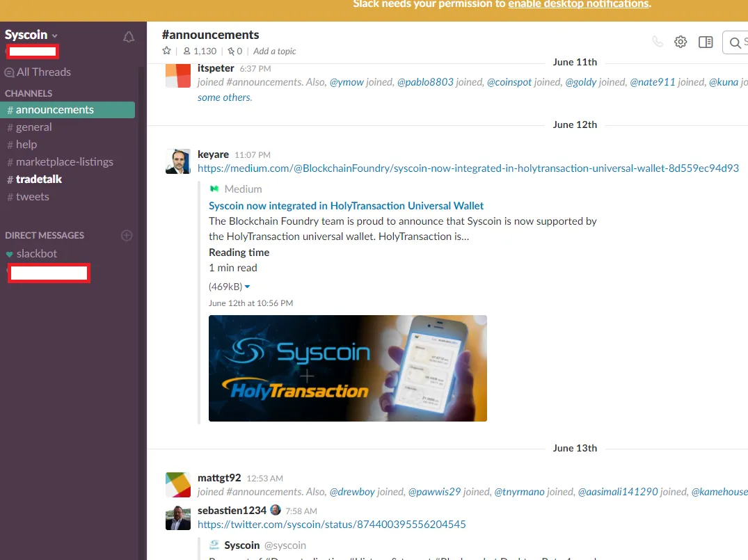Click the 11:07 PM timestamp

(x=253, y=155)
